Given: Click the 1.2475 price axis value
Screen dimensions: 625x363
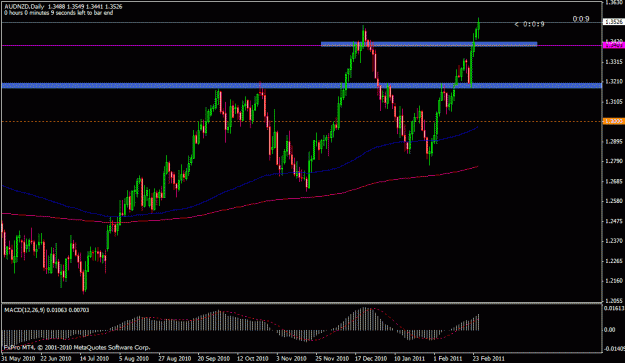Looking at the screenshot, I should pos(614,221).
